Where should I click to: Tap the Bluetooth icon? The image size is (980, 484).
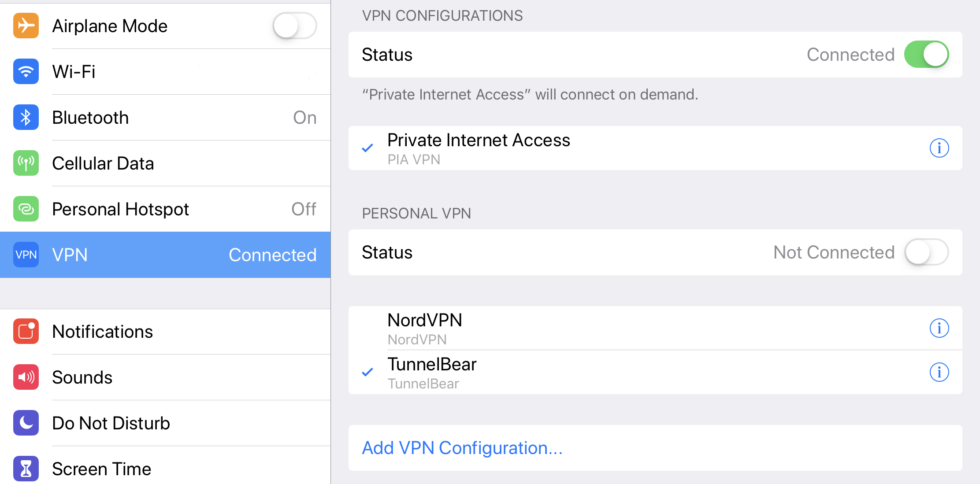coord(26,118)
